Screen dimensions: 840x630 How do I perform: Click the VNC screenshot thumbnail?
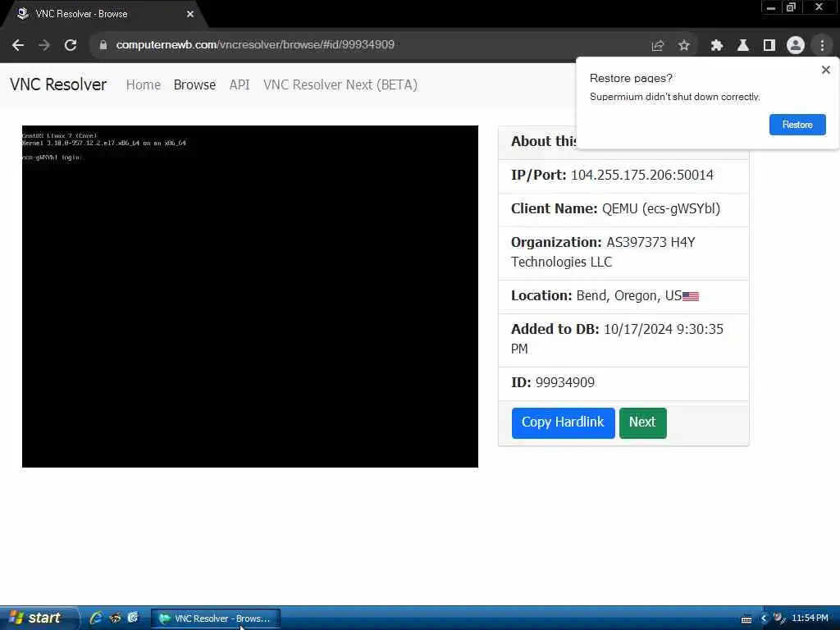pos(249,296)
